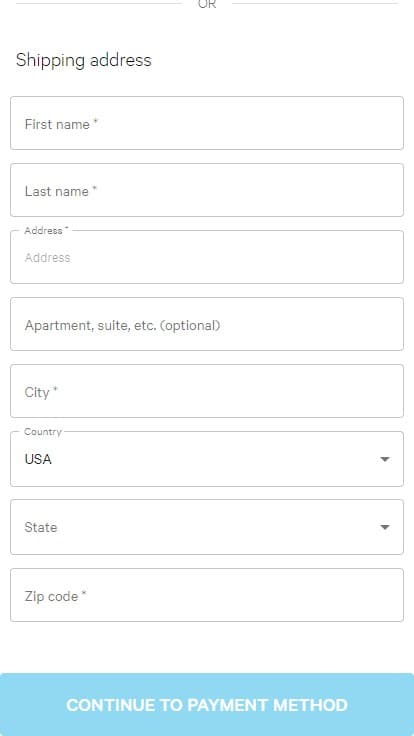Activate the City input field
This screenshot has width=414, height=736.
click(207, 391)
